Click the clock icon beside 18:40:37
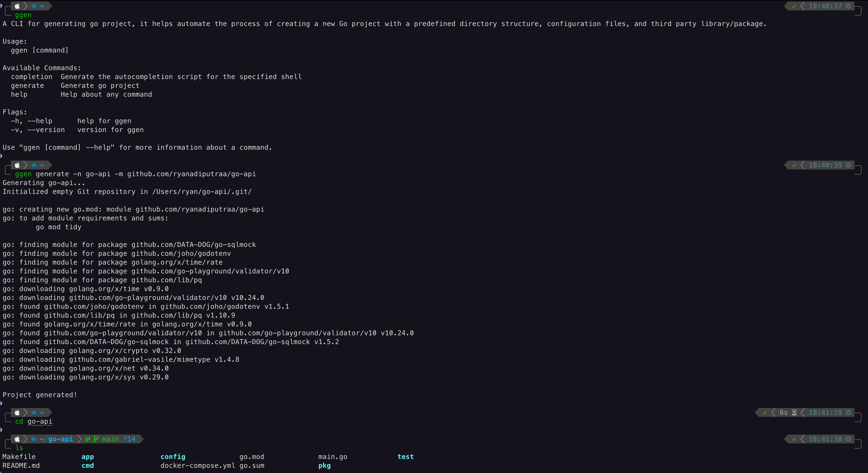This screenshot has height=473, width=868. (x=848, y=6)
